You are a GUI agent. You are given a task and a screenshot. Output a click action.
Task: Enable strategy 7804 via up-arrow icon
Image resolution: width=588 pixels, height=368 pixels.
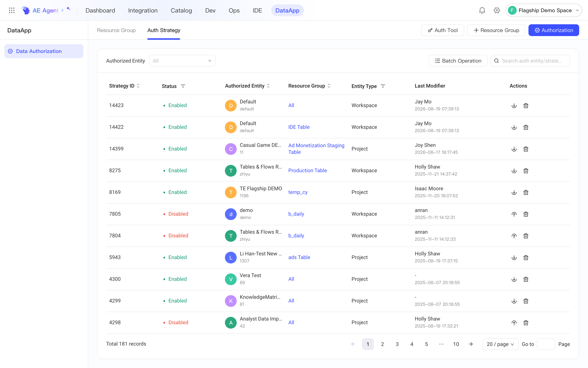tap(514, 236)
